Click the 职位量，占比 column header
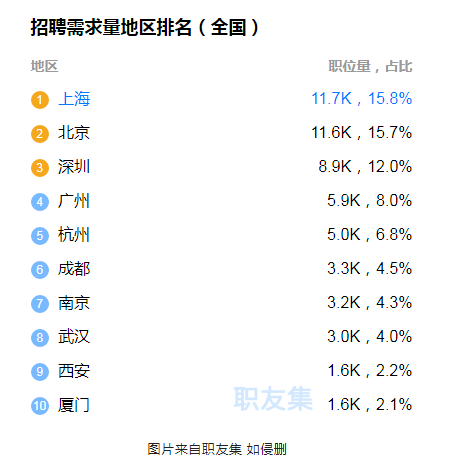 pyautogui.click(x=370, y=66)
